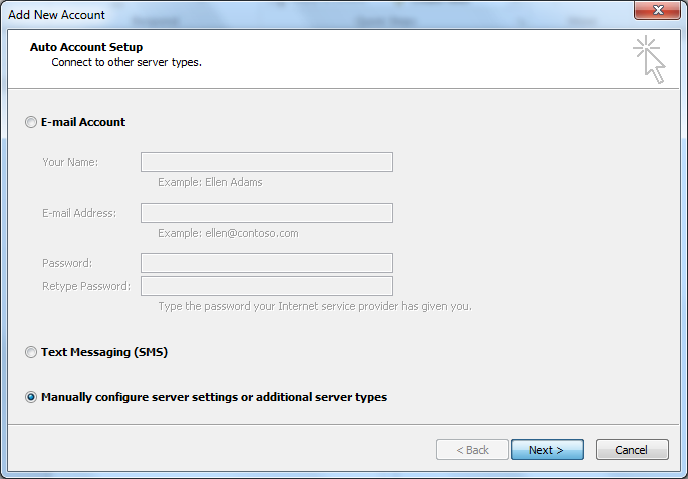This screenshot has height=479, width=688.
Task: Click the Next button
Action: coord(547,450)
